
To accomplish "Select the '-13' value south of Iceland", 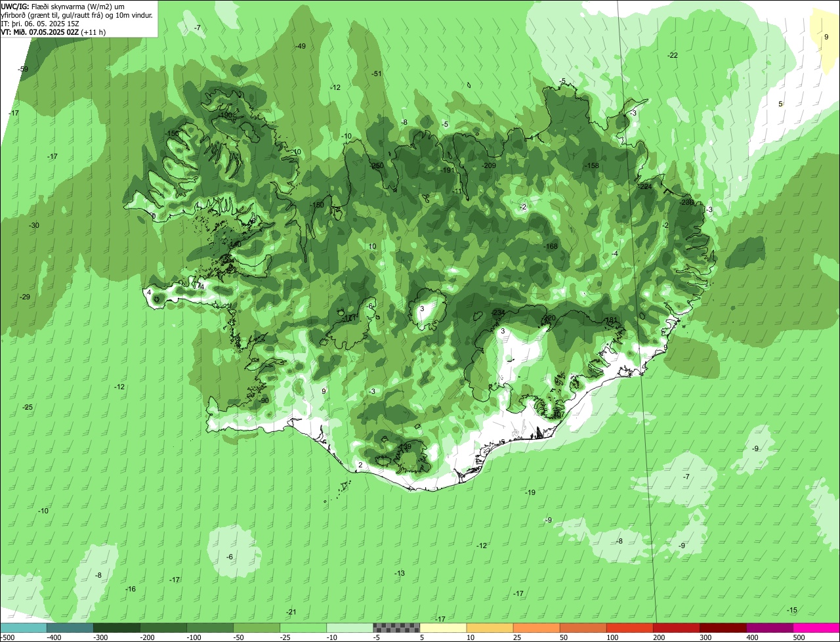I will pyautogui.click(x=400, y=574).
